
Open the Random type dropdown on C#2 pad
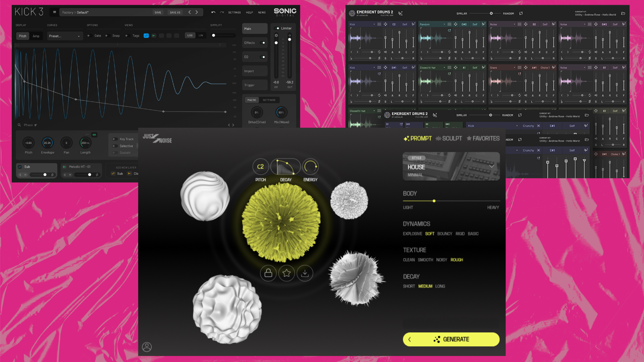point(432,24)
